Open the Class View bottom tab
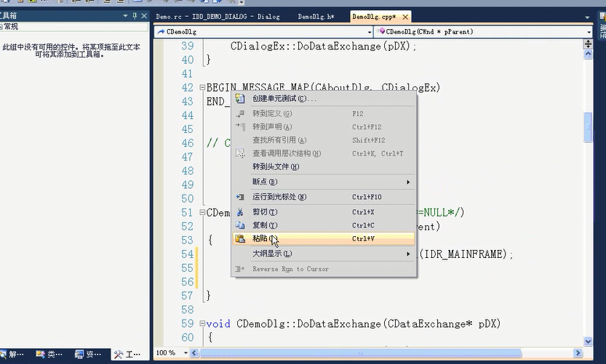Image resolution: width=606 pixels, height=364 pixels. pyautogui.click(x=49, y=354)
